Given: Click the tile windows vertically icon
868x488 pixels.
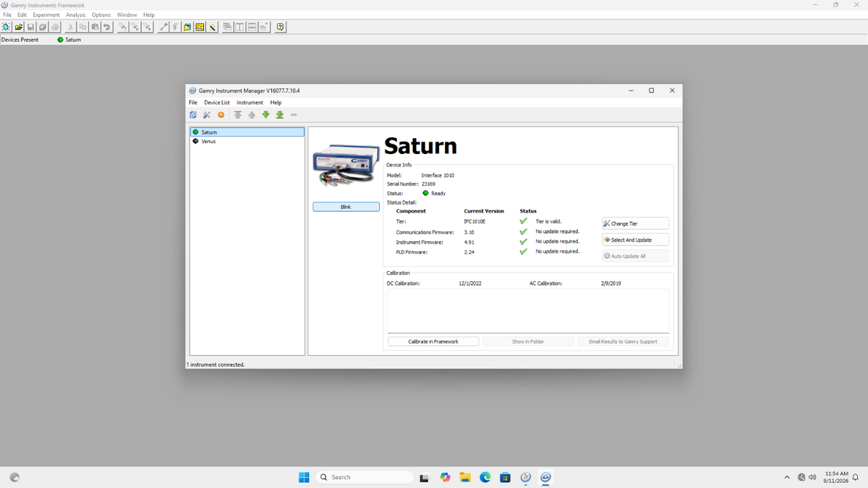Looking at the screenshot, I should point(239,27).
